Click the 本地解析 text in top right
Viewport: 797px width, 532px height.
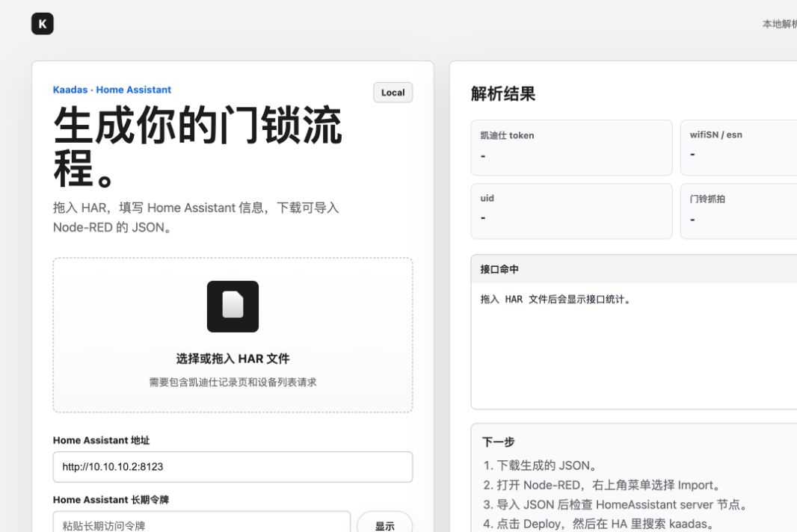(780, 24)
